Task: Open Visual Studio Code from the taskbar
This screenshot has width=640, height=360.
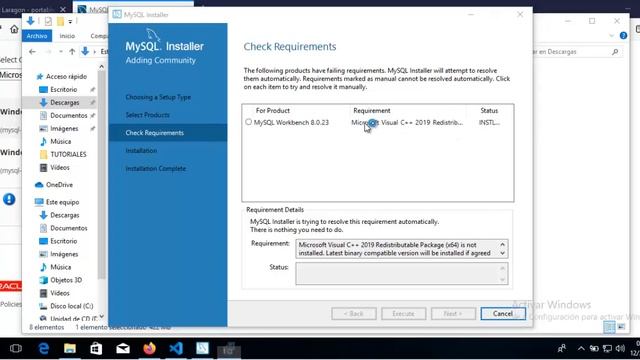Action: (x=176, y=349)
